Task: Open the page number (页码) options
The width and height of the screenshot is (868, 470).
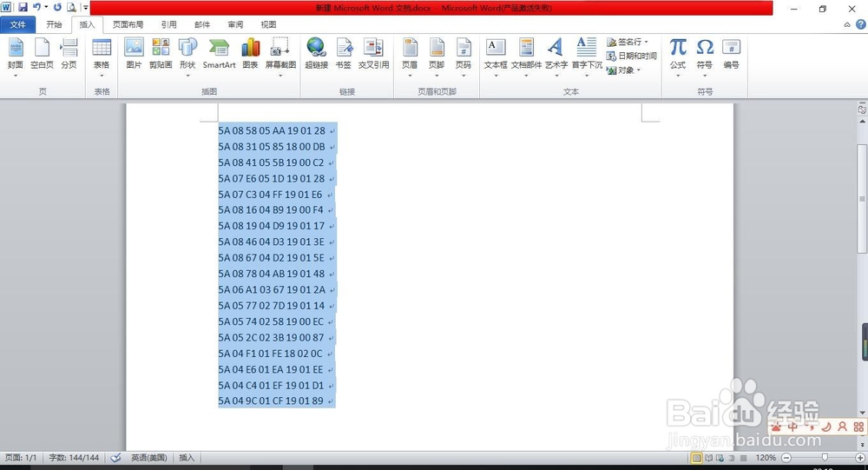Action: coord(464,56)
